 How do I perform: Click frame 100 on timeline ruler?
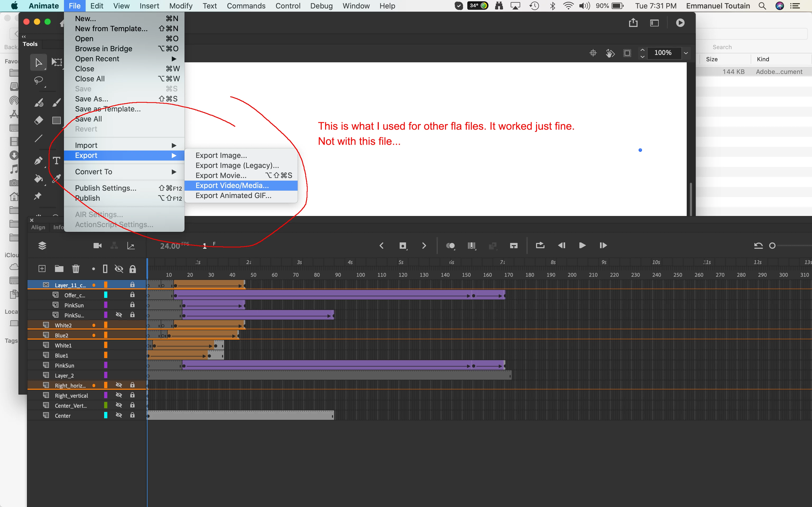click(360, 275)
